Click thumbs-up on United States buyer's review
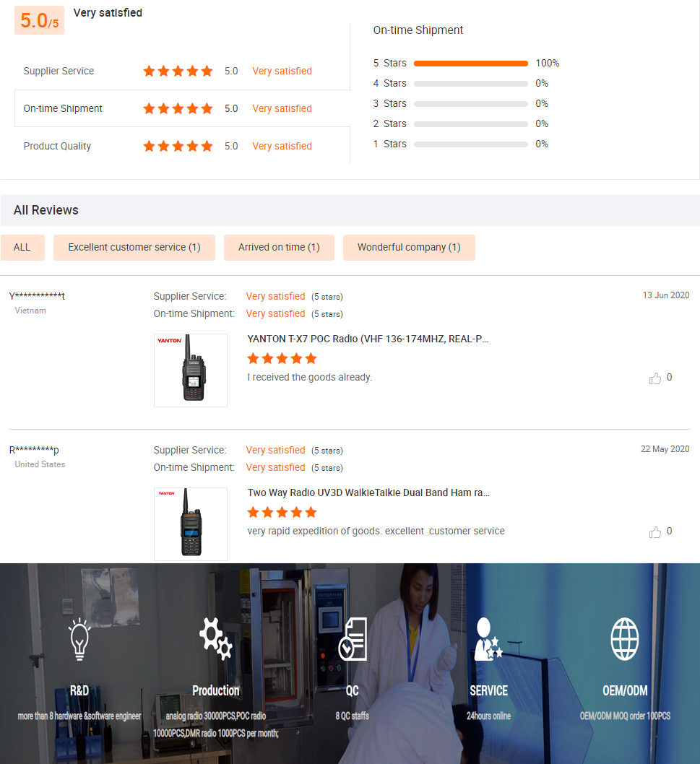700x764 pixels. (x=654, y=531)
